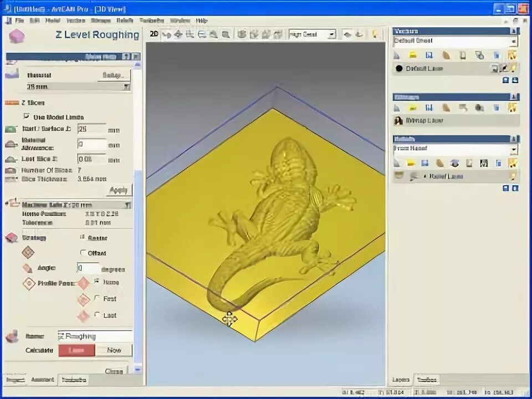Toggle Relief Layer visibility lightbulb
Viewport: 532px width, 399px height.
click(x=513, y=176)
